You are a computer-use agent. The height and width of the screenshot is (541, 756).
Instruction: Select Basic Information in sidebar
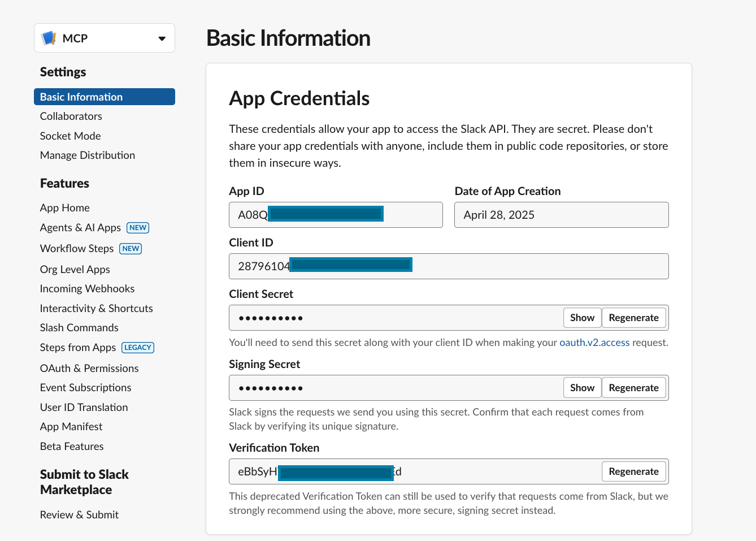click(105, 97)
